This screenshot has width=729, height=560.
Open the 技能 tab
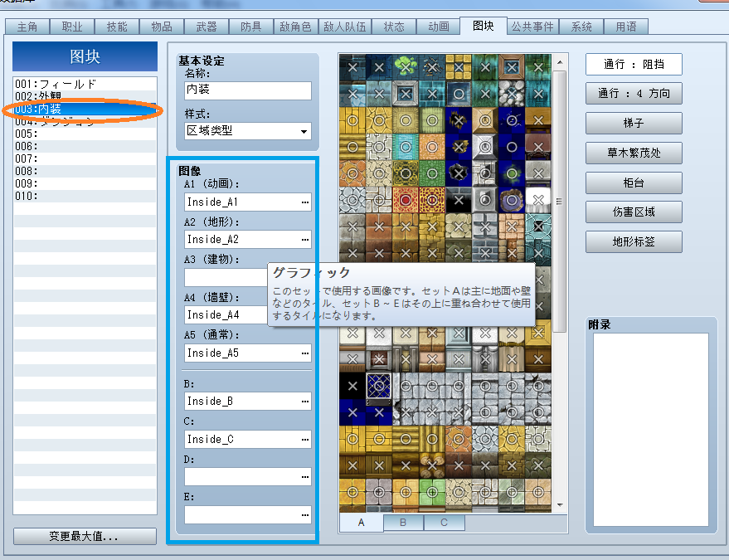[x=117, y=27]
